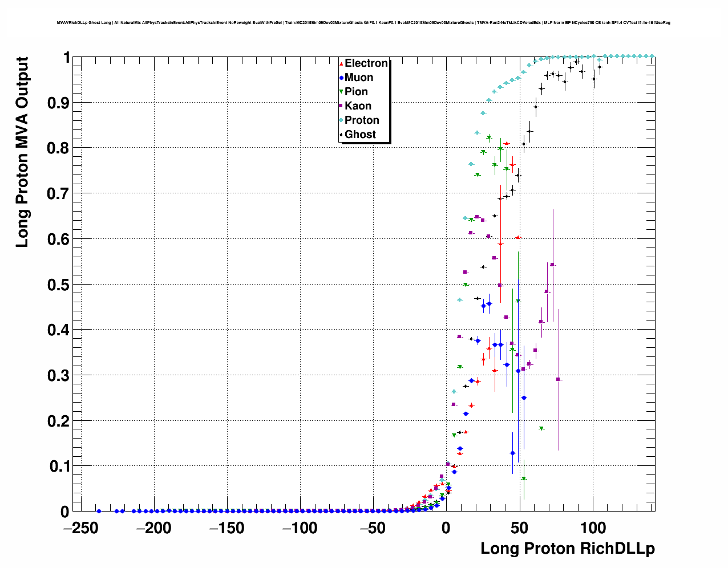The height and width of the screenshot is (568, 728).
Task: Select the "Ghost" legend label
Action: [360, 135]
